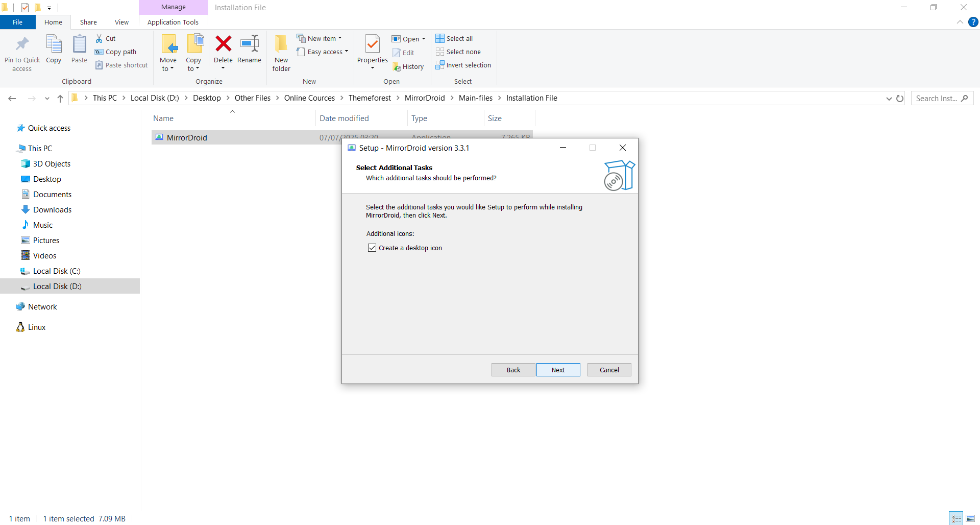Open Quick access in navigation pane
The height and width of the screenshot is (525, 980).
point(44,128)
